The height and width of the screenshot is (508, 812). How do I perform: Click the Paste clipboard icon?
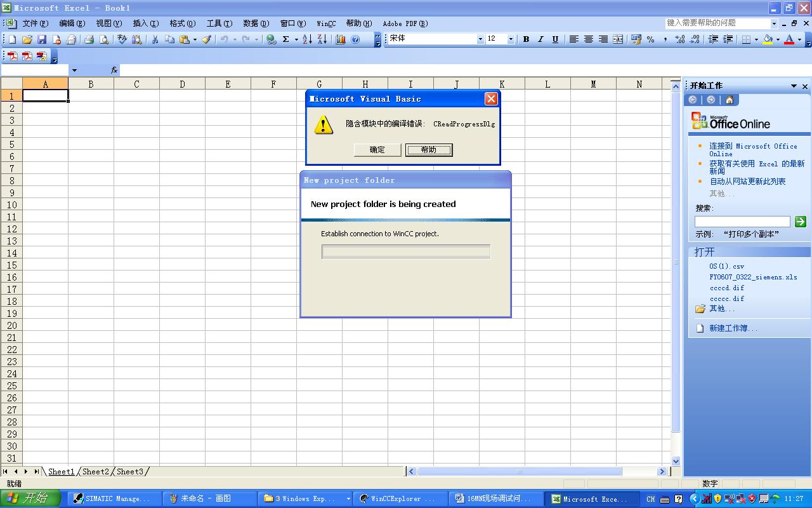(185, 39)
